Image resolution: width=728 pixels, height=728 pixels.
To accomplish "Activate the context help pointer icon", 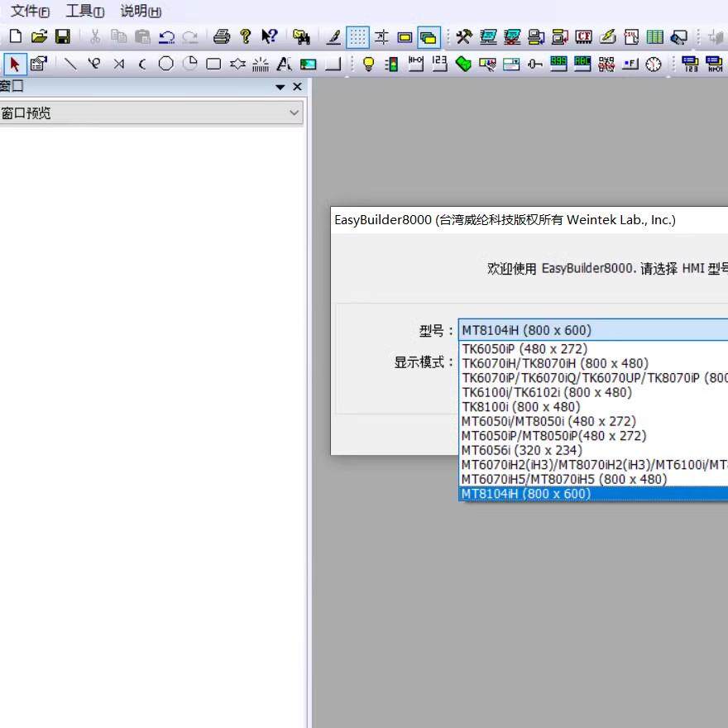I will pos(270,36).
